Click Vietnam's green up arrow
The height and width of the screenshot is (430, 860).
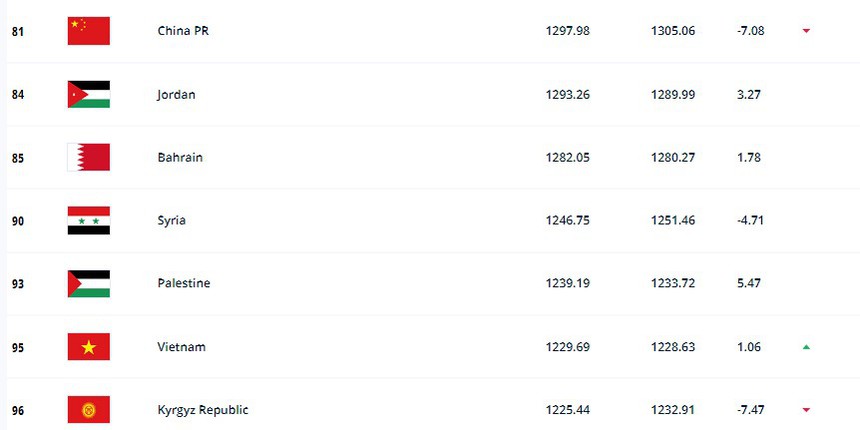[x=806, y=347]
